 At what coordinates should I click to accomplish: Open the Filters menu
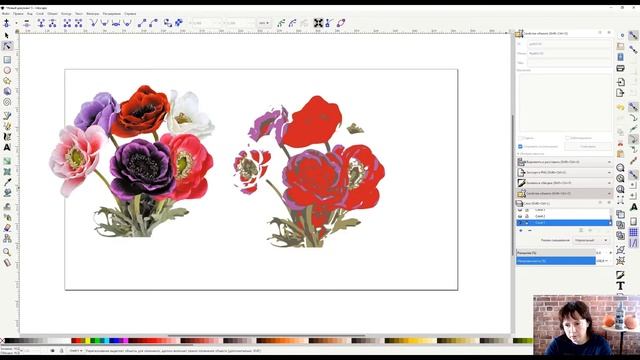pyautogui.click(x=93, y=13)
